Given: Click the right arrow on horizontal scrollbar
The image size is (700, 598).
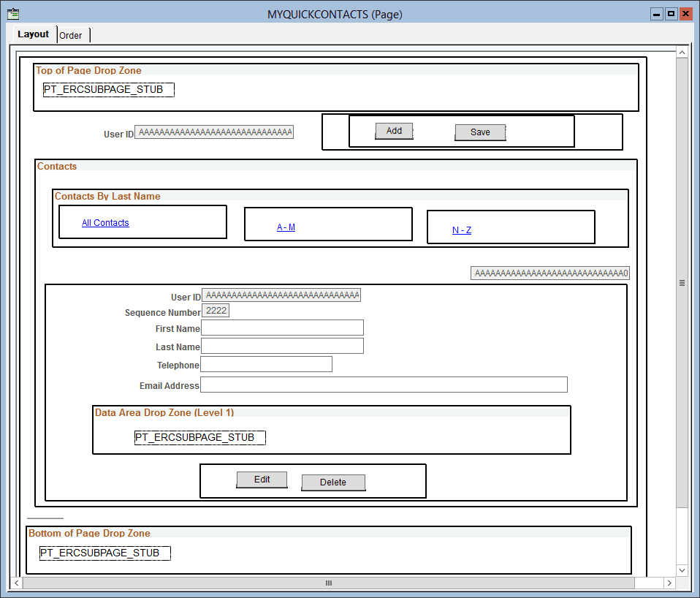Looking at the screenshot, I should [x=669, y=583].
